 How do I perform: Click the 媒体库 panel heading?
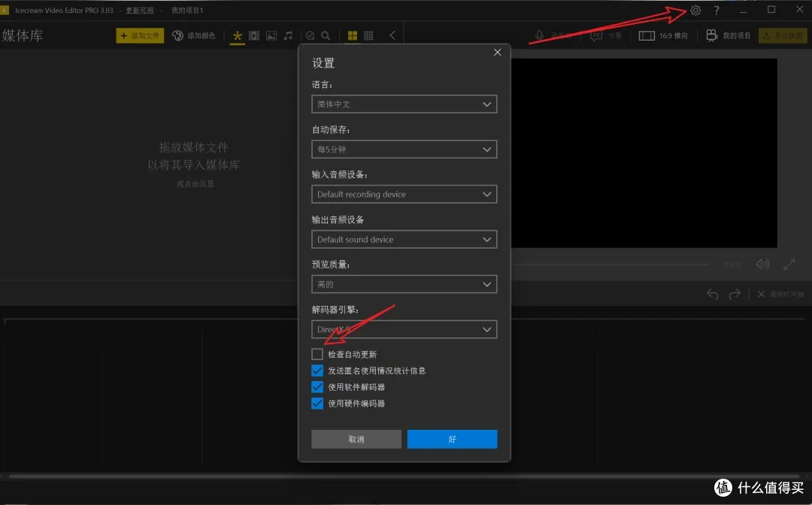23,36
